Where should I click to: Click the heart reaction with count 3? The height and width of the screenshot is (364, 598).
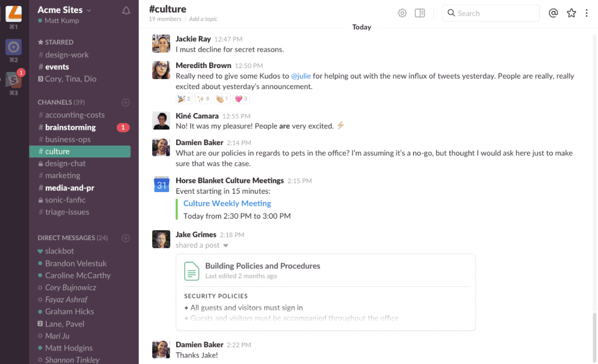241,99
